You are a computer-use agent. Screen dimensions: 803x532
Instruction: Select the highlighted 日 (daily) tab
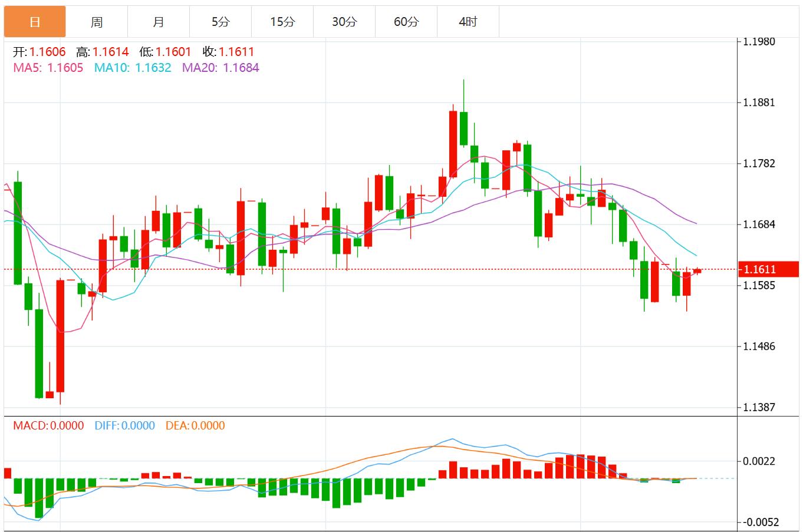34,21
